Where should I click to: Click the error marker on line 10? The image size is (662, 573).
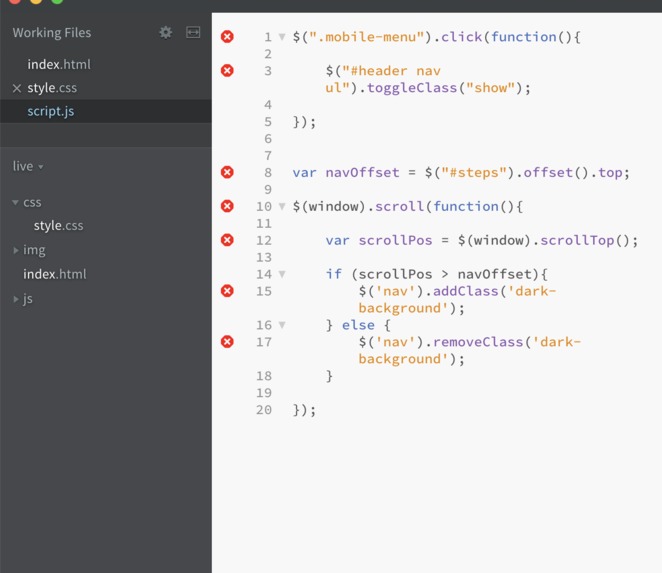point(227,206)
